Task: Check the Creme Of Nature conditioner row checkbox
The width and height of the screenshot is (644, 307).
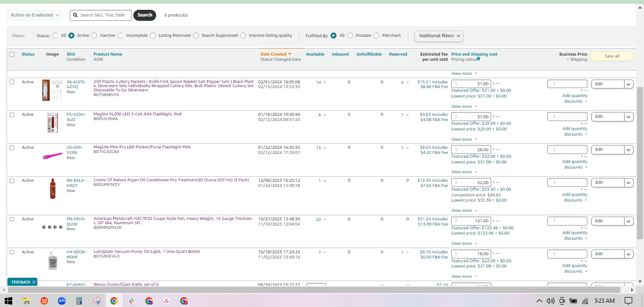Action: coord(12,180)
